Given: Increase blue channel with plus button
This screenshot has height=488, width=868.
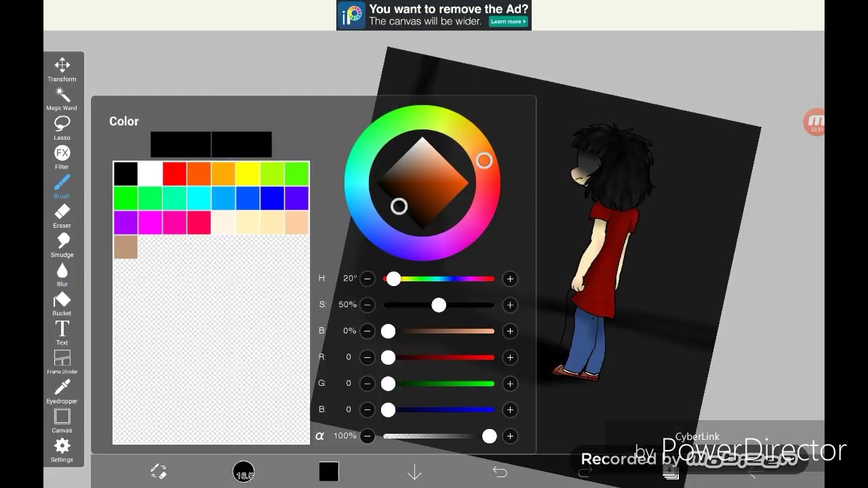Looking at the screenshot, I should click(x=510, y=409).
